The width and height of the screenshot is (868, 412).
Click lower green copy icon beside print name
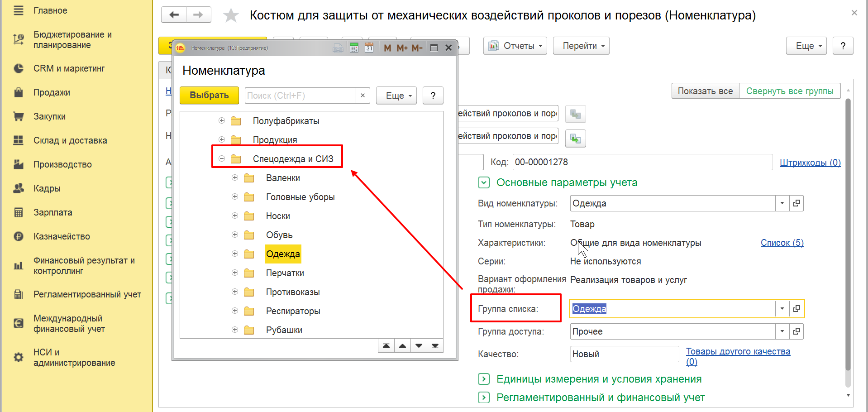point(576,139)
